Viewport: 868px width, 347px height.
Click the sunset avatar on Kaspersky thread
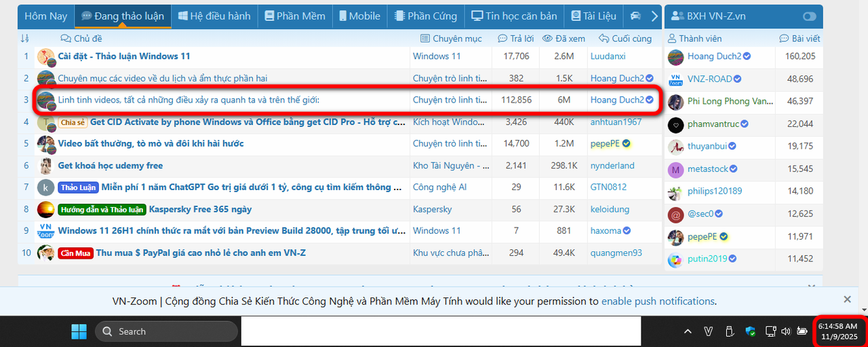click(45, 209)
